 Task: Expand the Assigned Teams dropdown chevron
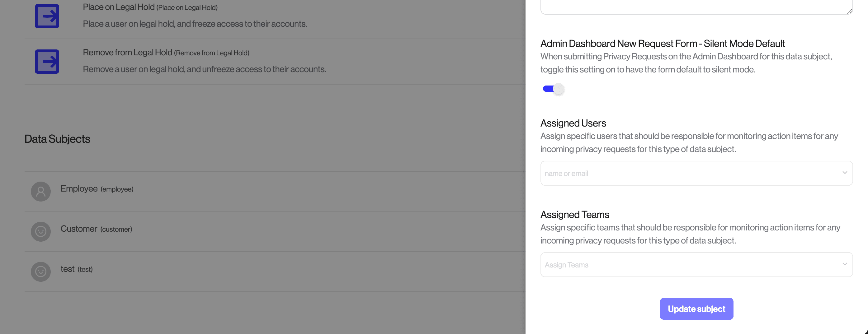click(x=844, y=264)
